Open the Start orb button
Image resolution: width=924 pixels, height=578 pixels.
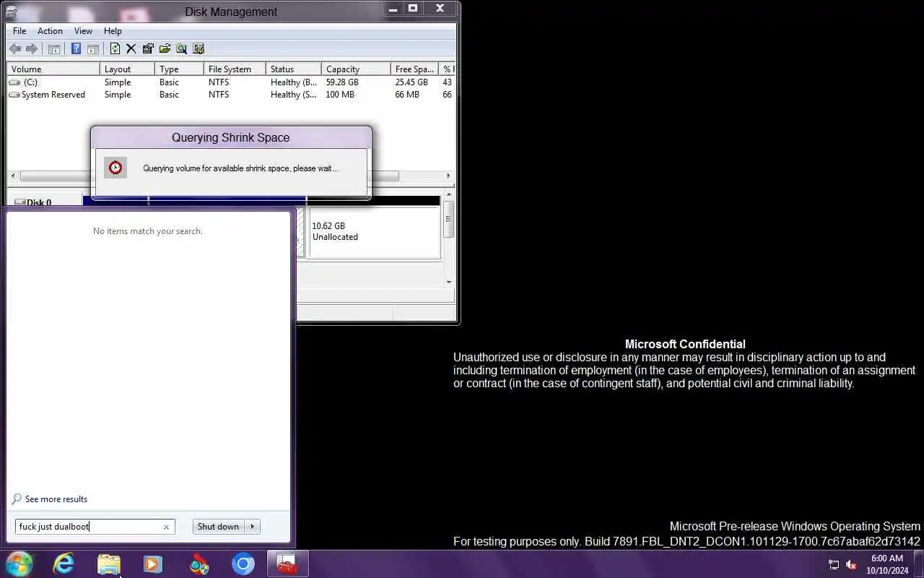pyautogui.click(x=19, y=564)
